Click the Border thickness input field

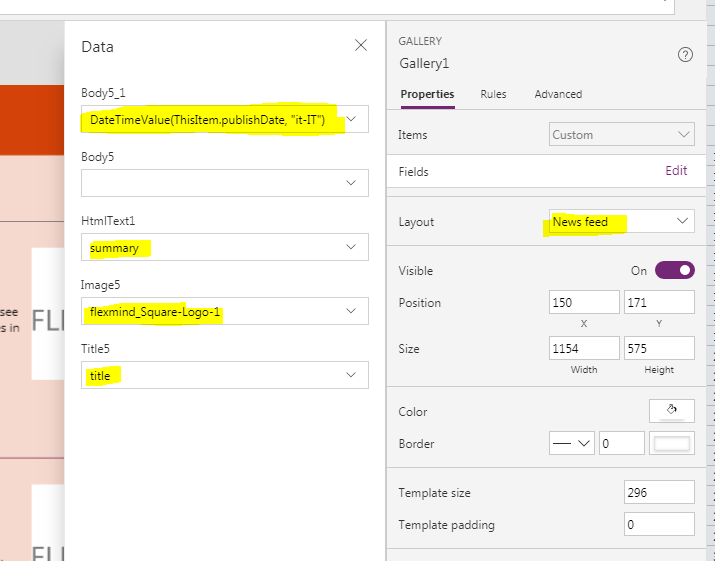coord(622,443)
